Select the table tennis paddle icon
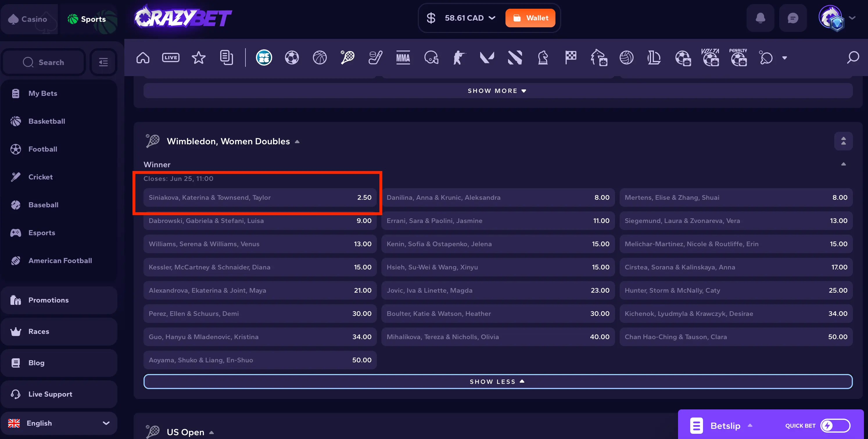Image resolution: width=868 pixels, height=439 pixels. [x=766, y=57]
